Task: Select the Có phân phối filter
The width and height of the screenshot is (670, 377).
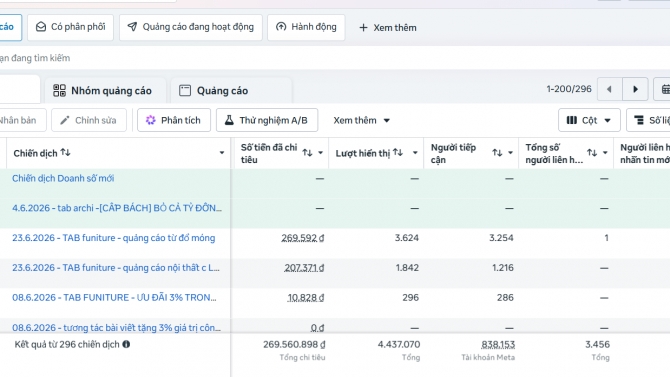Action: [71, 27]
